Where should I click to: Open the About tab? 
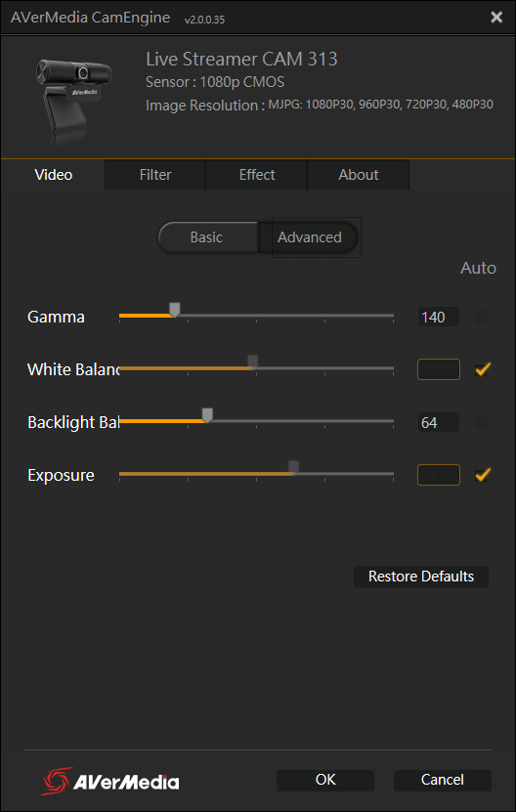(359, 175)
